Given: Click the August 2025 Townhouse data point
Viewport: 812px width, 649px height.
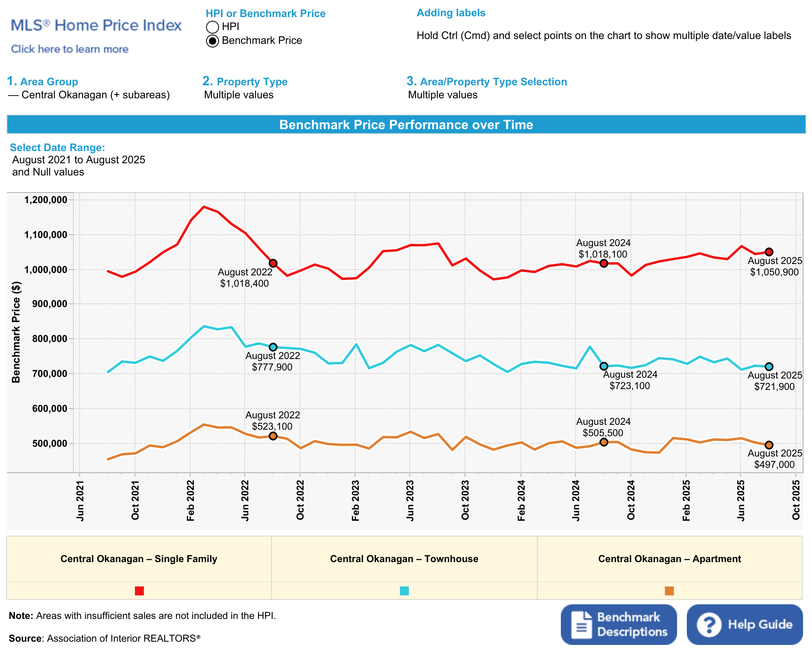Looking at the screenshot, I should tap(769, 367).
